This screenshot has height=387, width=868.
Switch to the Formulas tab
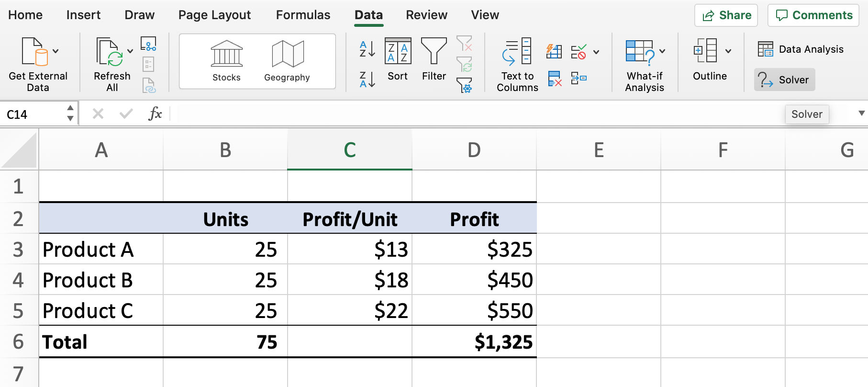click(303, 15)
